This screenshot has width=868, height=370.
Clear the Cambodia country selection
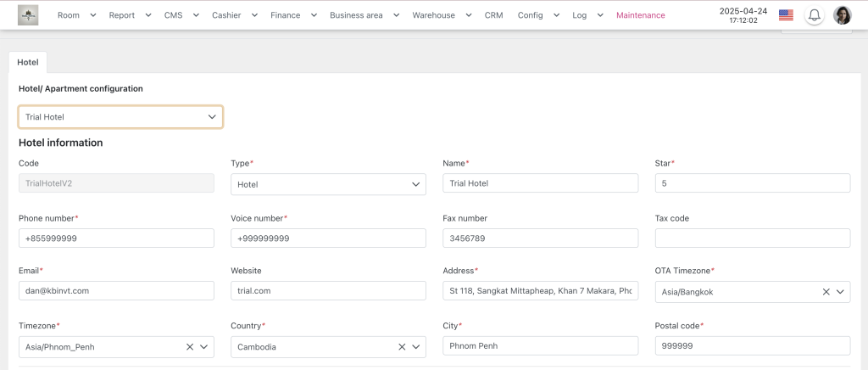(402, 347)
